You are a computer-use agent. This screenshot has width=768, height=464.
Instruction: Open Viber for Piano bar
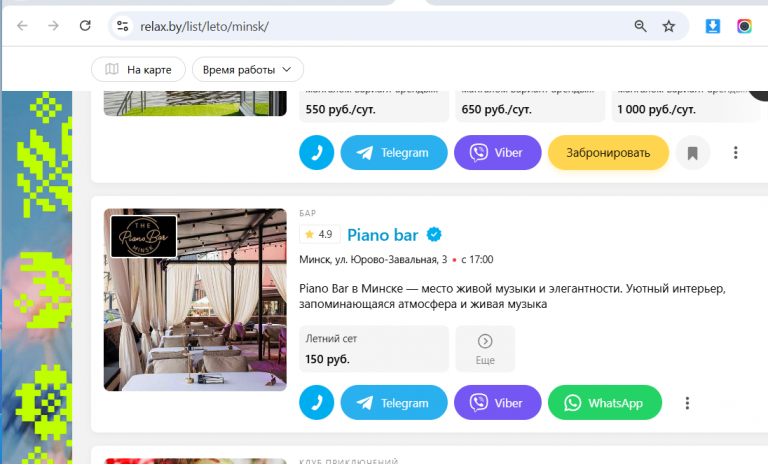(498, 403)
